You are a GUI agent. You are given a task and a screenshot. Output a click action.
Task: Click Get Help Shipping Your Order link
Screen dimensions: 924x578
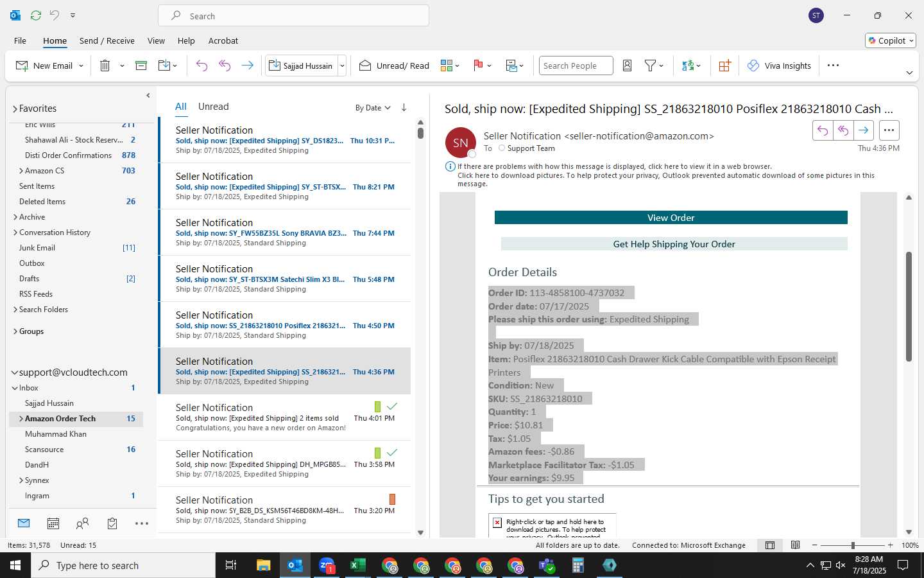pos(674,244)
